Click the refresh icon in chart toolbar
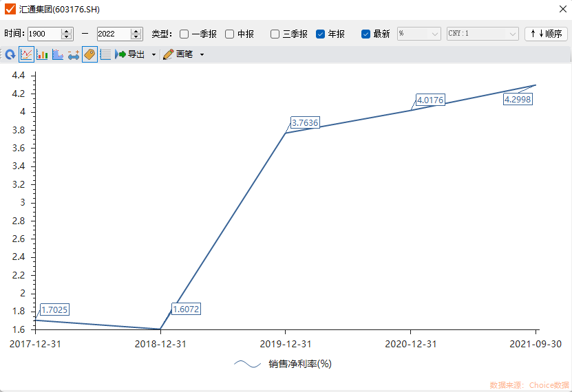The image size is (572, 392). pyautogui.click(x=10, y=54)
